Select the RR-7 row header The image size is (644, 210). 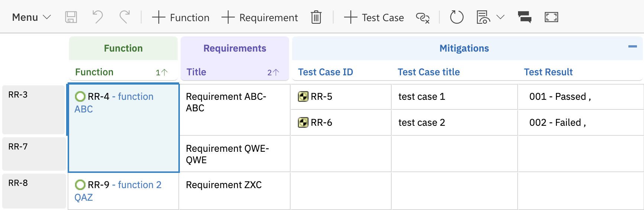pos(34,154)
